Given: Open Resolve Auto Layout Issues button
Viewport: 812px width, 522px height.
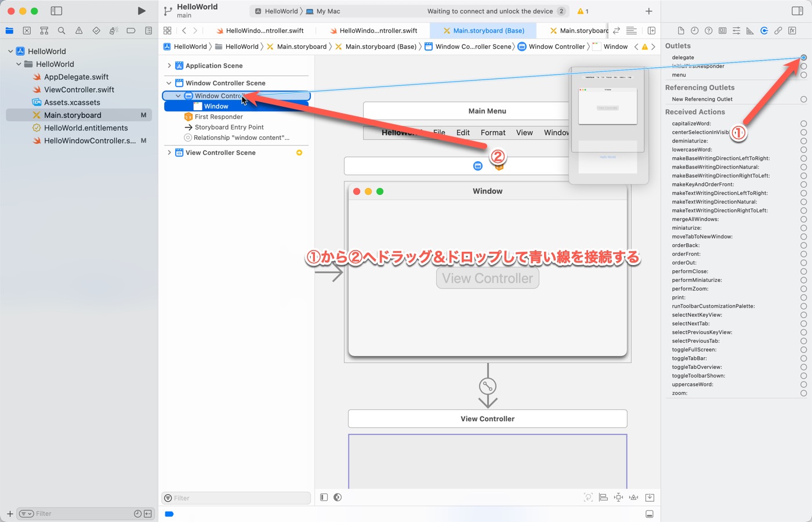Looking at the screenshot, I should click(634, 497).
